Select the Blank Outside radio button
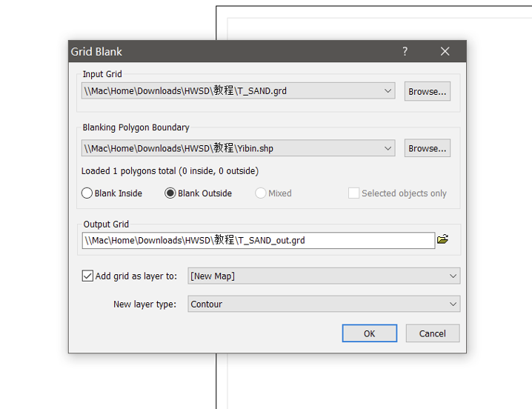Screen dimensions: 532x409 pos(170,193)
